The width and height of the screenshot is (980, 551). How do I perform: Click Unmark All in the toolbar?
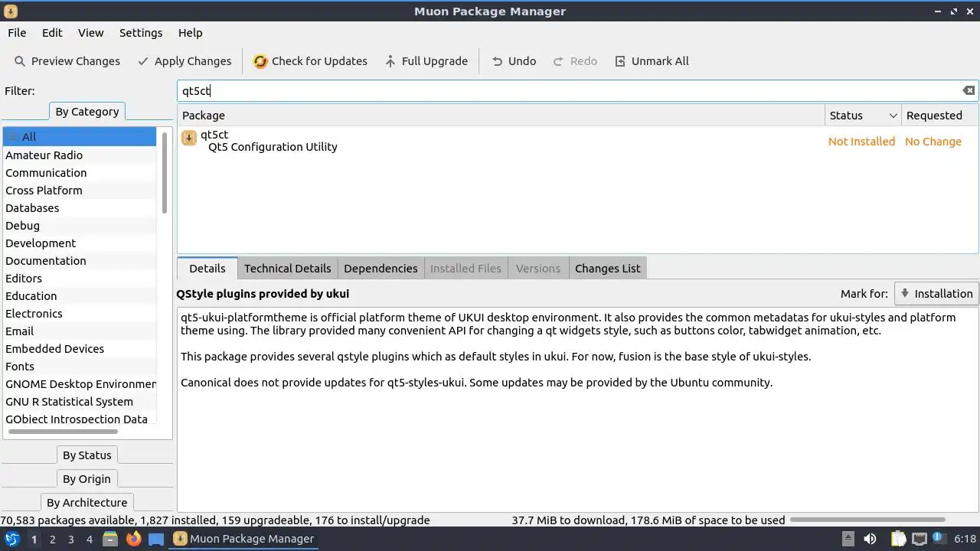click(652, 61)
